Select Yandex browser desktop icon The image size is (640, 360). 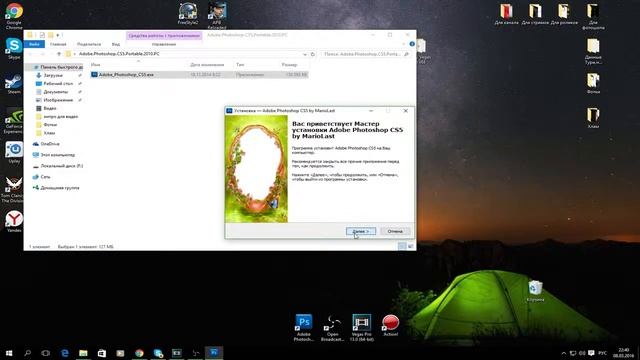point(14,222)
